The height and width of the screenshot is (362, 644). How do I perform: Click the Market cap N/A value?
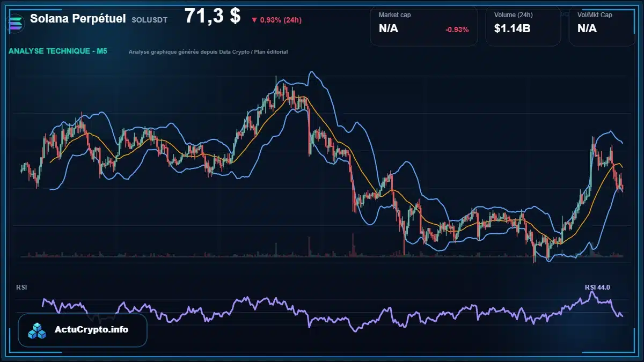(x=389, y=29)
